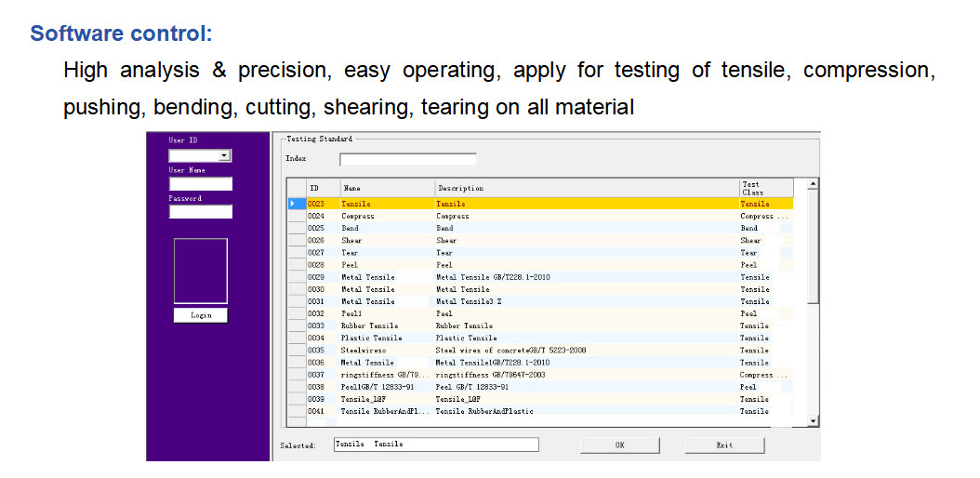980x478 pixels.
Task: Click the Test Class cell of row 0025
Action: (x=766, y=228)
